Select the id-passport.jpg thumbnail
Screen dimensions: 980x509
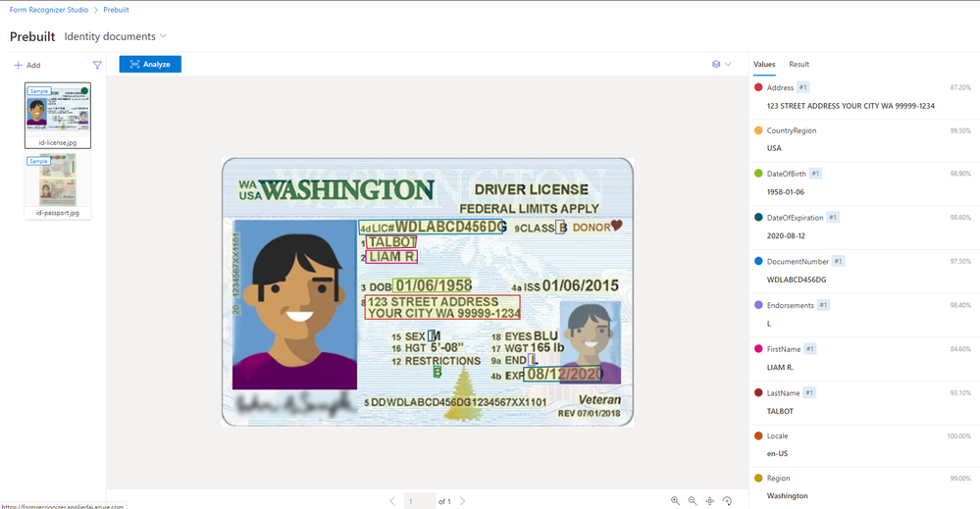point(58,186)
